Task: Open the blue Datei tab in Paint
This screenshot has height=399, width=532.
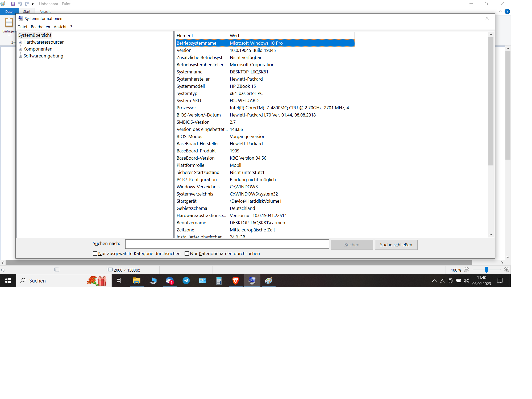Action: click(x=9, y=11)
